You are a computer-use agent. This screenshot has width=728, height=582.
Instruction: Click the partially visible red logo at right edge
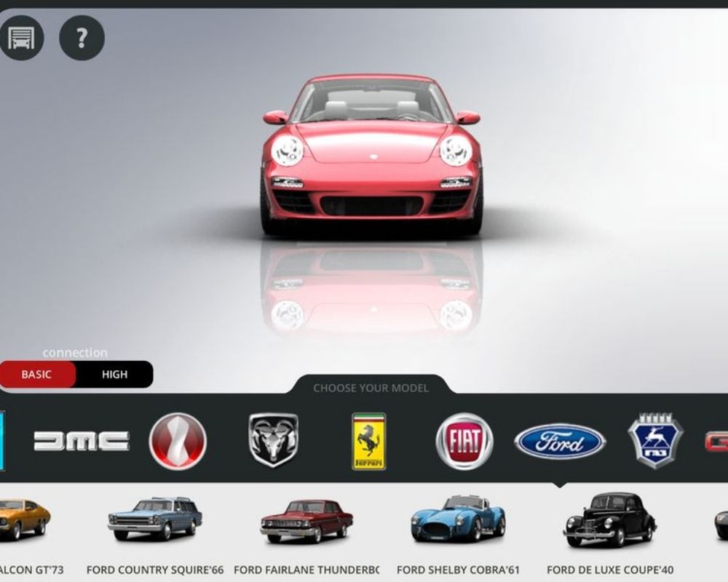(717, 442)
